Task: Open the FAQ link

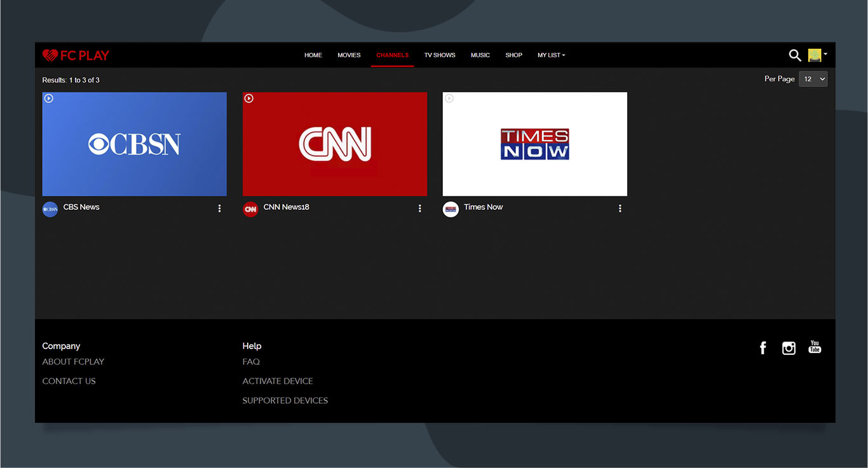Action: point(251,362)
